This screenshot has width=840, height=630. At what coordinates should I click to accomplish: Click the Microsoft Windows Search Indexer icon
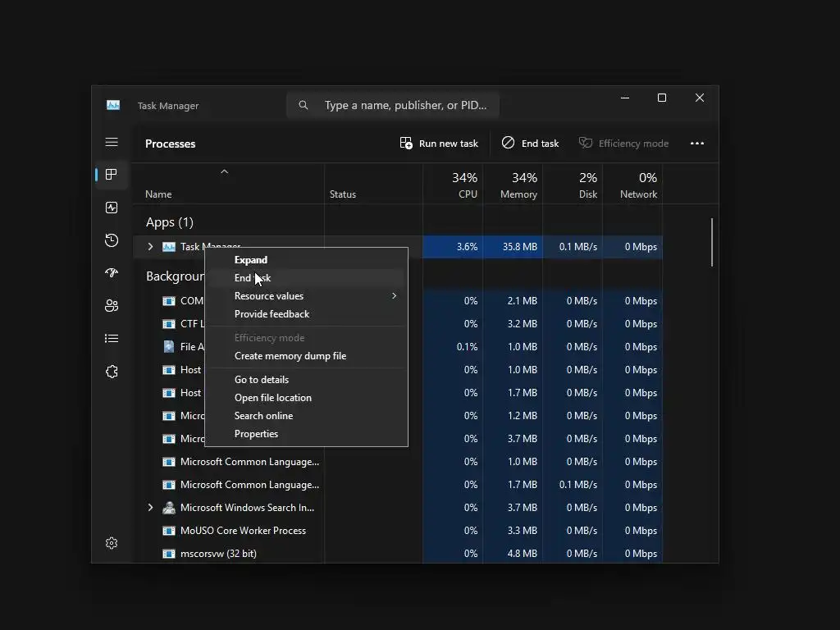click(169, 507)
